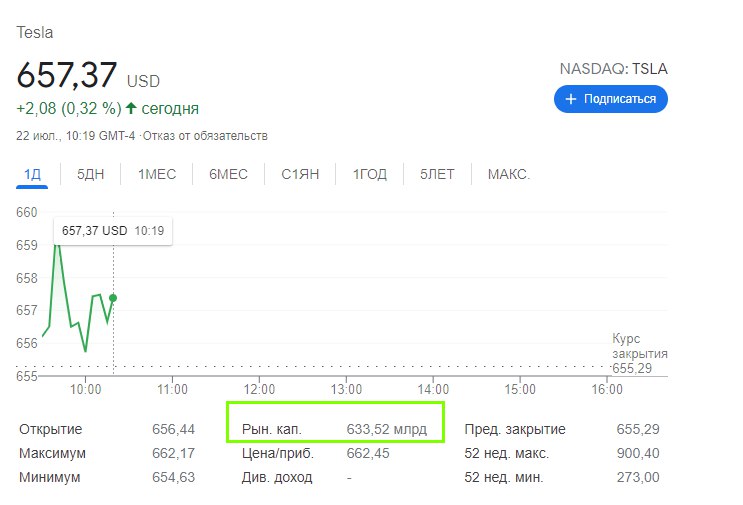Screen dimensions: 743x505
Task: Click the NASDAQ: TSLA ticker label
Action: point(613,69)
